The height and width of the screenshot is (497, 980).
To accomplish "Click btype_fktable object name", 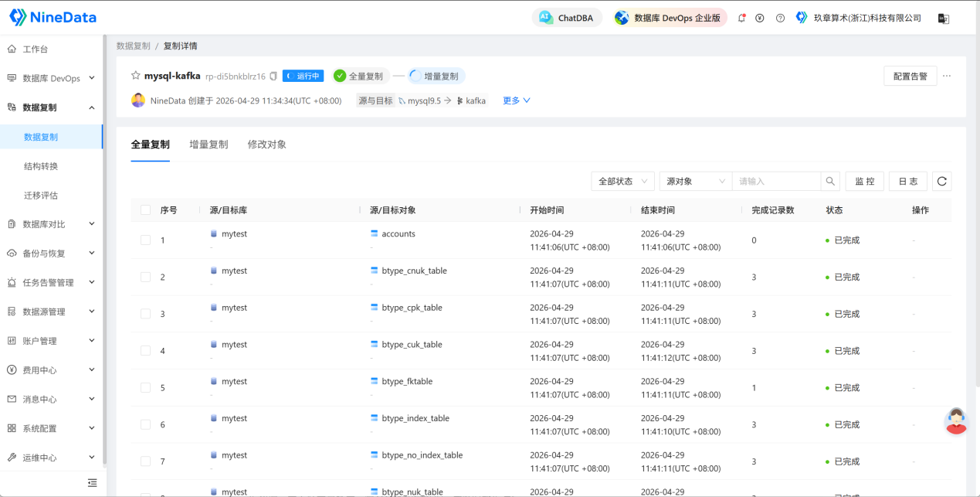I will point(407,381).
